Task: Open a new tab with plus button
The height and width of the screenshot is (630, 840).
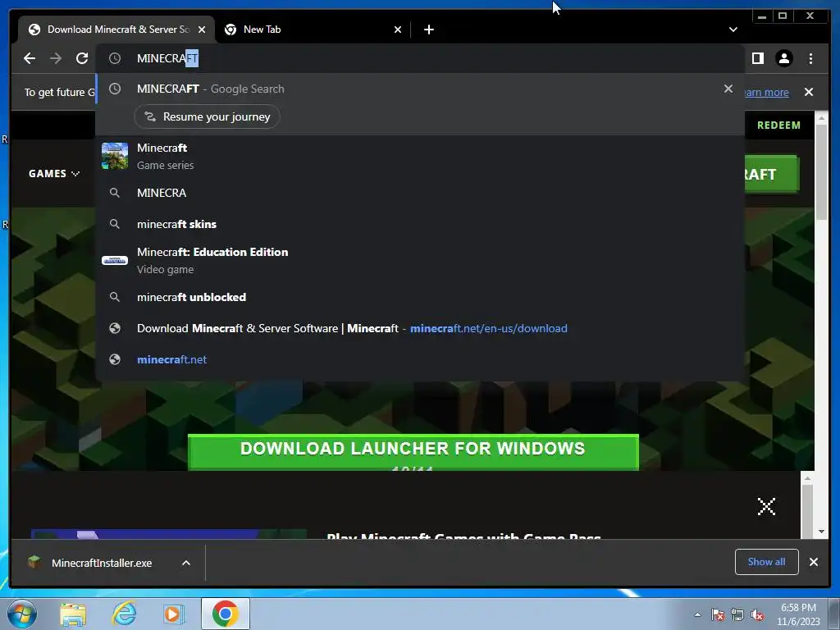Action: [x=428, y=30]
